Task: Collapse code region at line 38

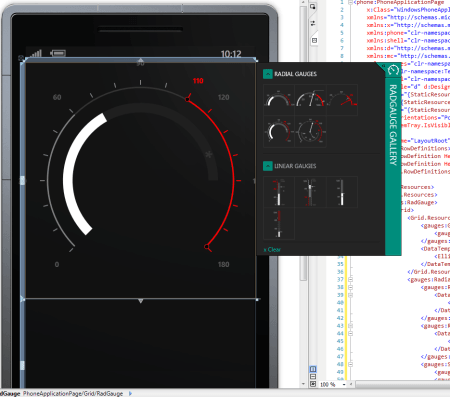Action: click(x=350, y=287)
